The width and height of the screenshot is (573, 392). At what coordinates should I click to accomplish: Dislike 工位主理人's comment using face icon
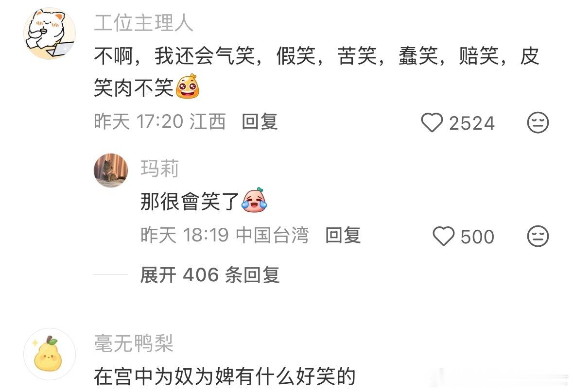(538, 122)
